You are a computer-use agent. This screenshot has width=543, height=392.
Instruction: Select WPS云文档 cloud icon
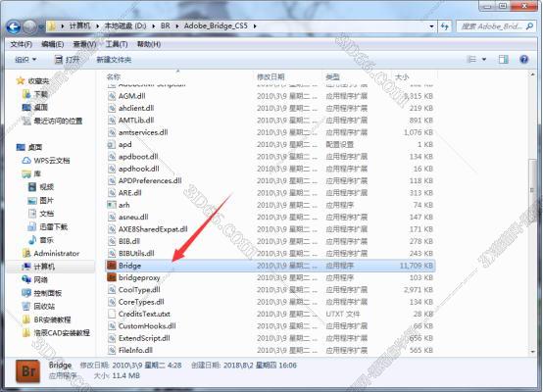click(26, 161)
